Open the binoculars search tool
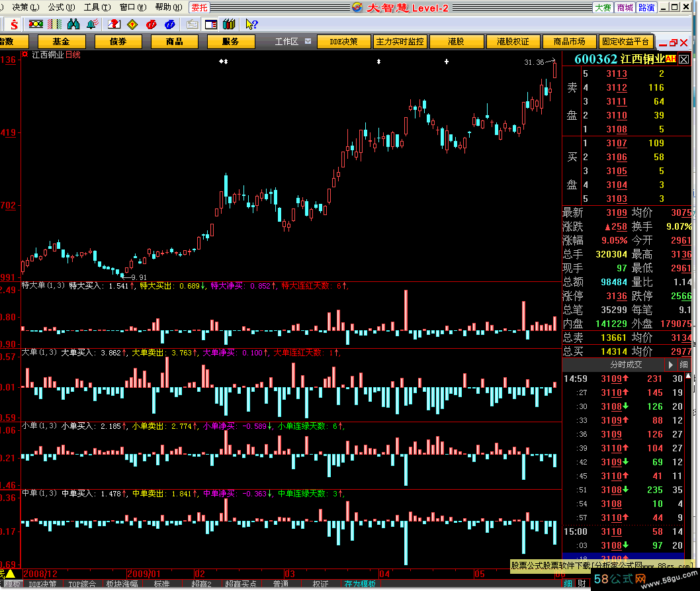The image size is (700, 591). 73,24
